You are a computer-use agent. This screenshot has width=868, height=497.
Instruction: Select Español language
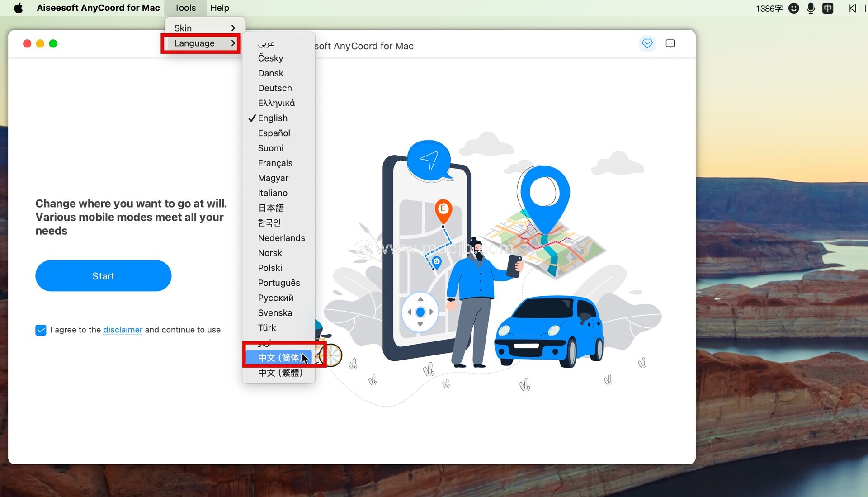pyautogui.click(x=278, y=133)
